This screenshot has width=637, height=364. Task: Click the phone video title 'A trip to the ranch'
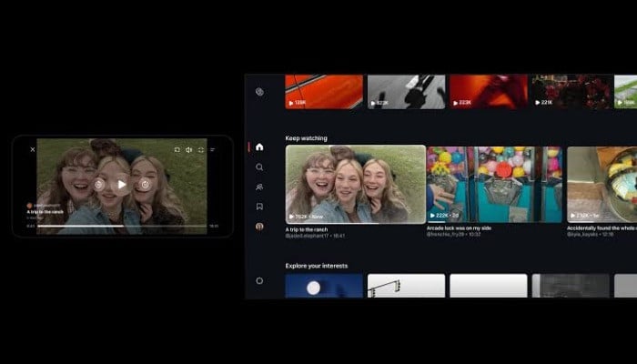pos(45,212)
